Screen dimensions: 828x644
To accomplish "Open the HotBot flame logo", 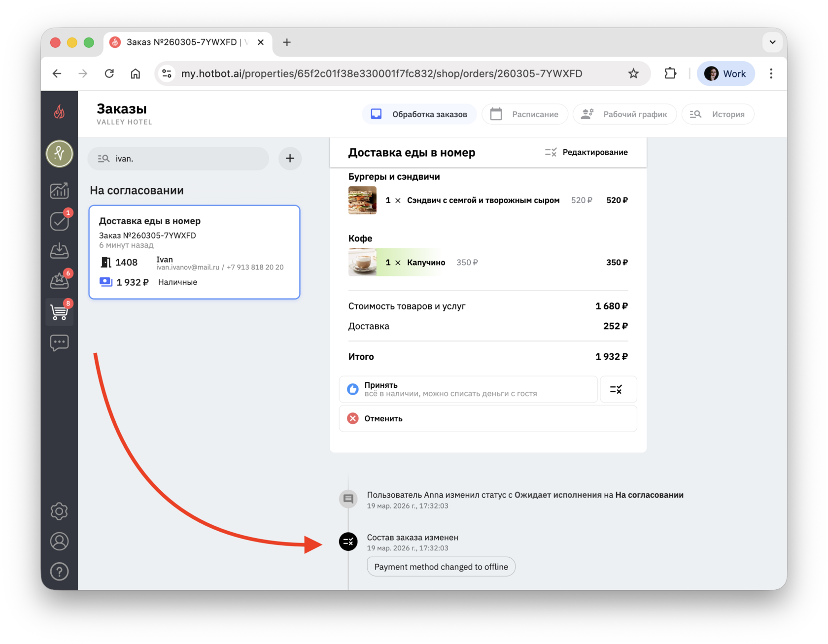I will tap(59, 112).
